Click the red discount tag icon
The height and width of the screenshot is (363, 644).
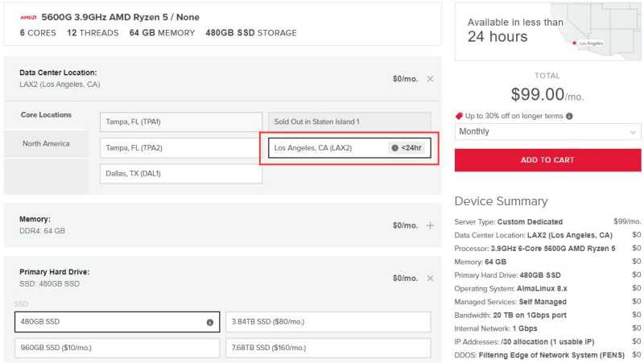click(459, 116)
